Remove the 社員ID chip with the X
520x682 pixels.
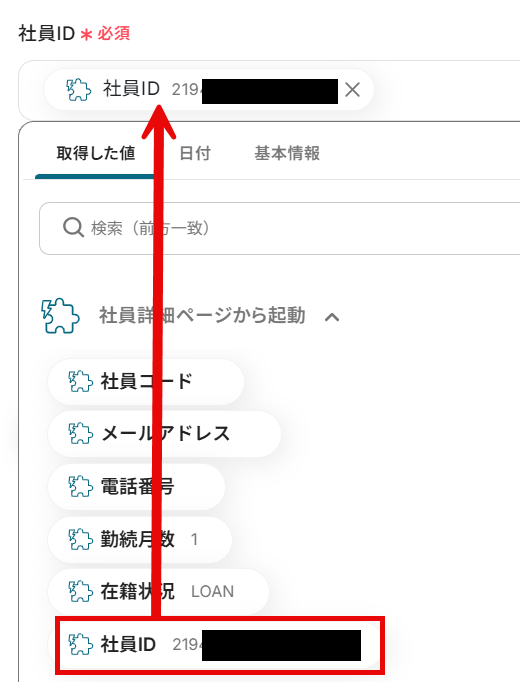tap(352, 90)
